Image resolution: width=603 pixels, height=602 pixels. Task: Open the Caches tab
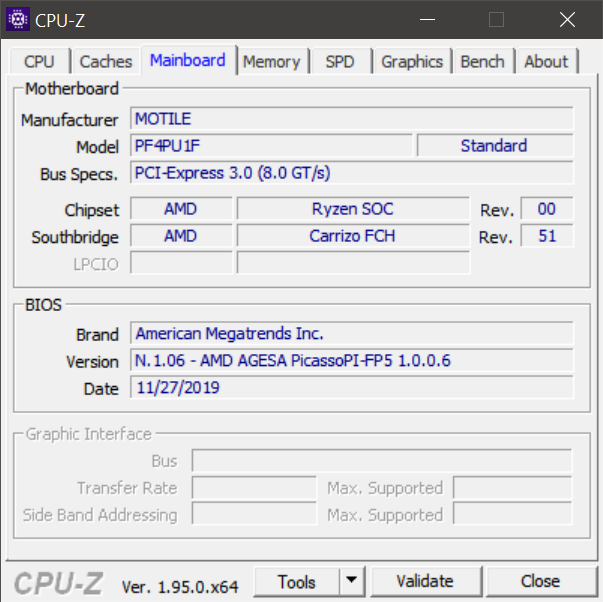pyautogui.click(x=106, y=62)
